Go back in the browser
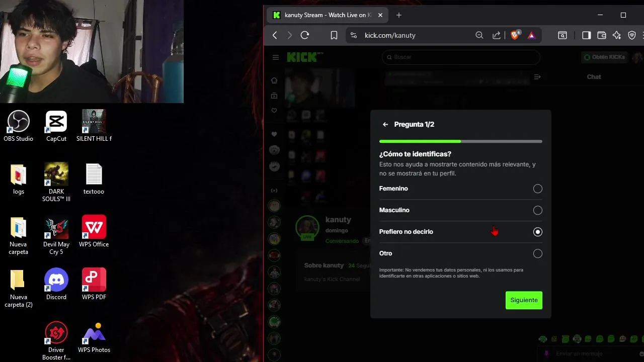 point(275,35)
